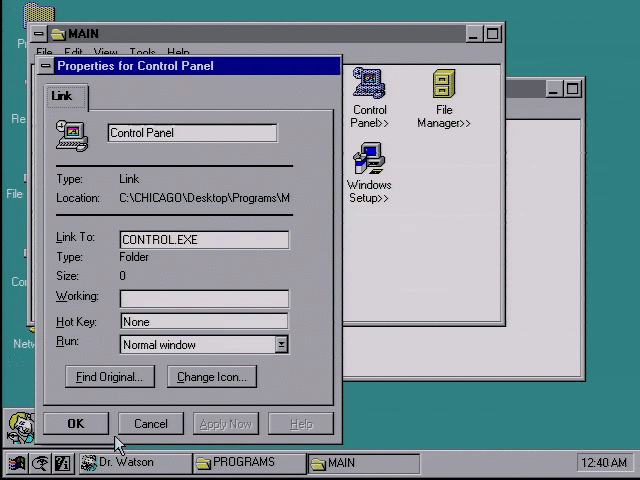Click the Type value text Folder

(x=134, y=257)
